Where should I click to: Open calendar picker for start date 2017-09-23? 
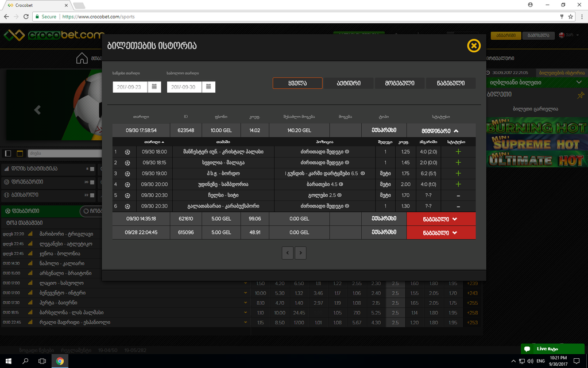[x=154, y=87]
